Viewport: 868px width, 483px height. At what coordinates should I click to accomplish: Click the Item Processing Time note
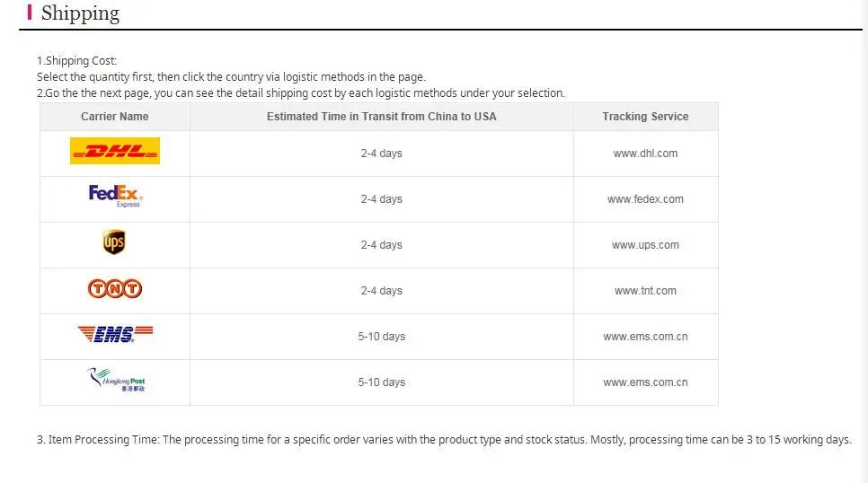tap(444, 440)
